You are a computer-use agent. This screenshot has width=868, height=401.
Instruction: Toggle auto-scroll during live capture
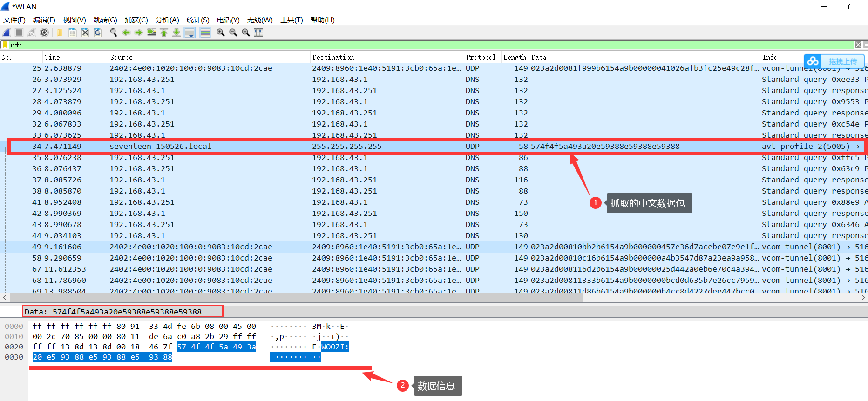pos(190,33)
